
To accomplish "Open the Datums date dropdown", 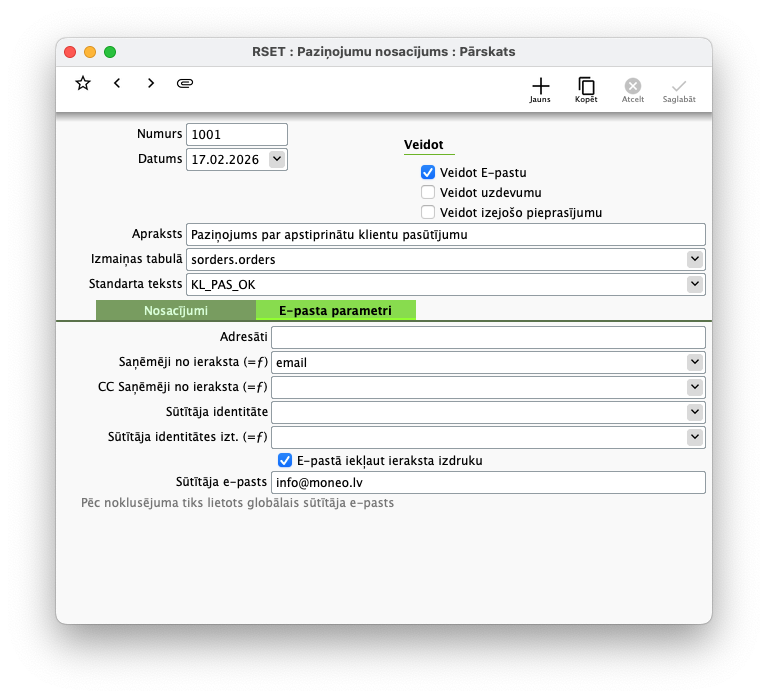I will (x=277, y=159).
